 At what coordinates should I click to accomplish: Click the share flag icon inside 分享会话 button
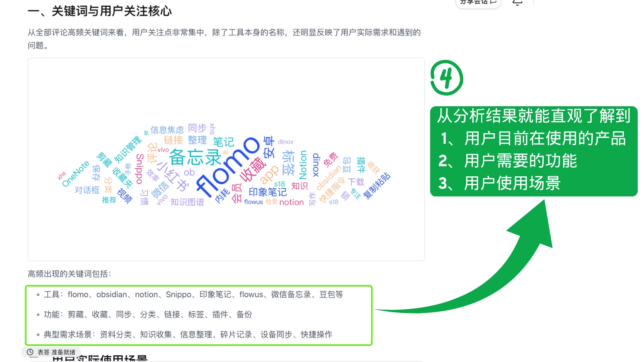click(x=493, y=2)
